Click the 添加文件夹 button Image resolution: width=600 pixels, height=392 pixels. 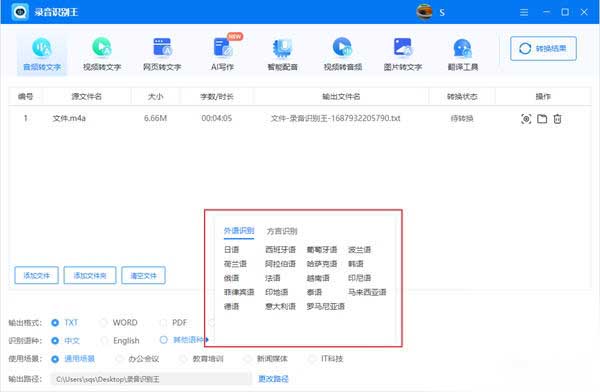(90, 275)
